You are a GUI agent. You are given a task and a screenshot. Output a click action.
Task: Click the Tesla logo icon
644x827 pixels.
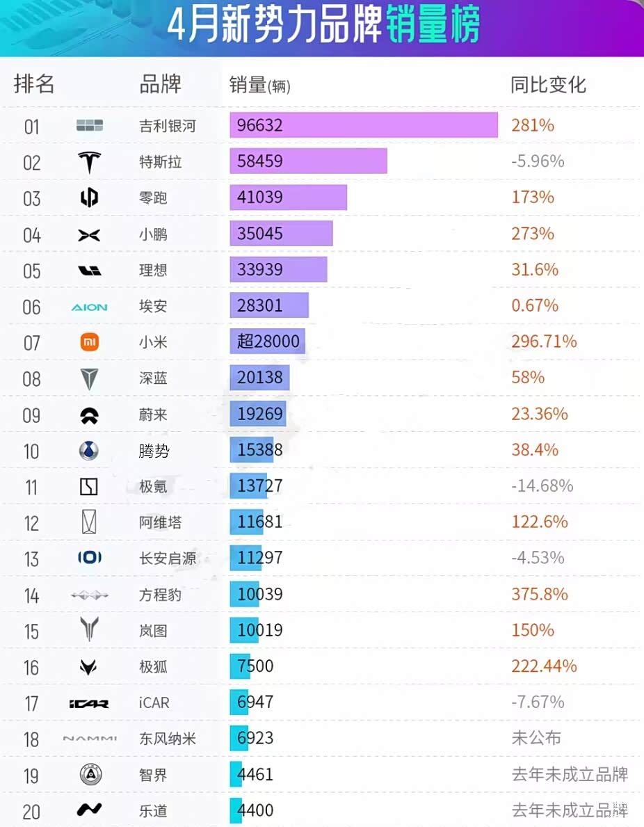tap(89, 161)
